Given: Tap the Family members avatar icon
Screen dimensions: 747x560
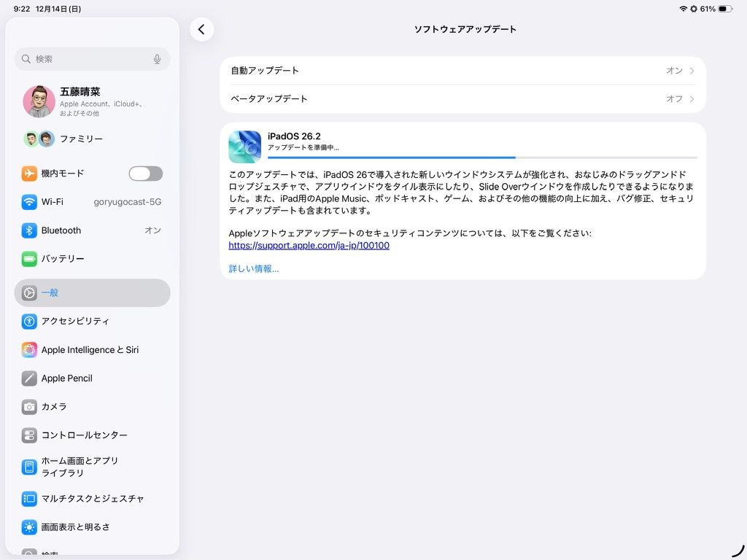Looking at the screenshot, I should click(x=39, y=139).
